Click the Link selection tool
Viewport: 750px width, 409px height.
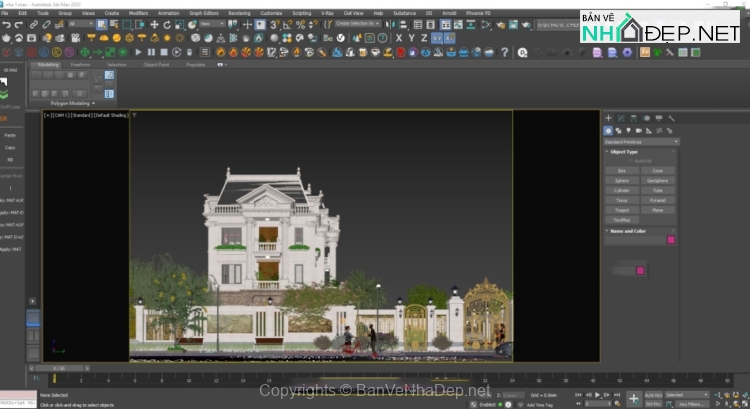pos(34,24)
